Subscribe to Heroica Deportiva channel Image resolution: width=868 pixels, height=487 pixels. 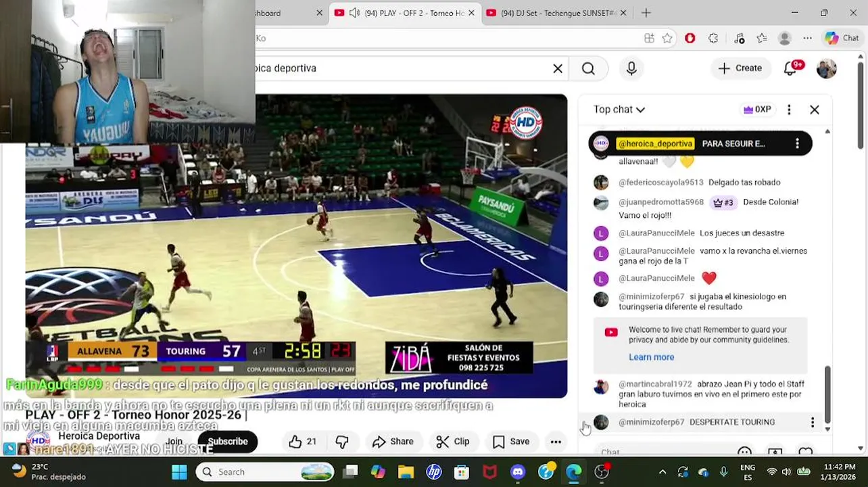pyautogui.click(x=228, y=442)
